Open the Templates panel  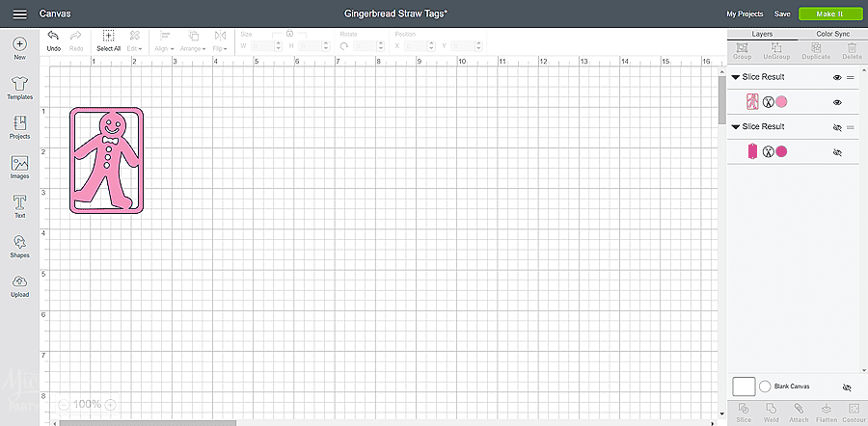click(x=20, y=88)
